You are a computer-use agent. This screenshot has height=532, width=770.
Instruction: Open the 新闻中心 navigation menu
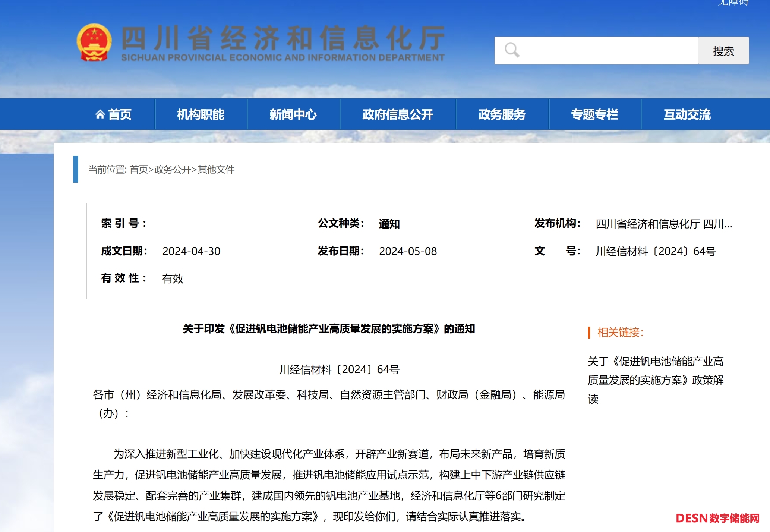pos(293,114)
